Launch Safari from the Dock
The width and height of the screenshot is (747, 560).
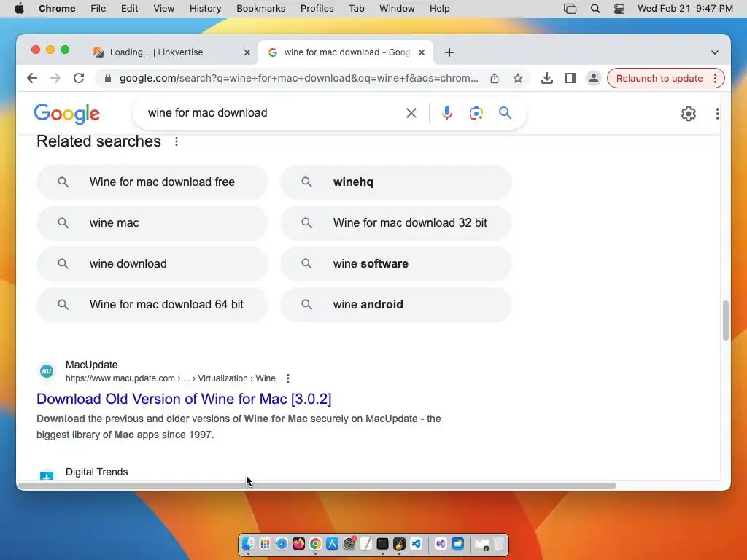[282, 543]
